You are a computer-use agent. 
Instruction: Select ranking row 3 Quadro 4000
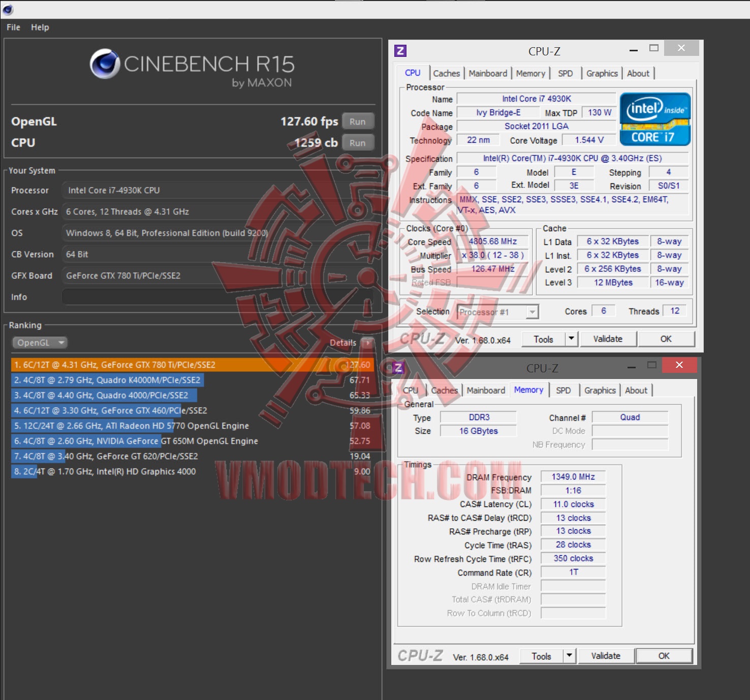point(193,395)
